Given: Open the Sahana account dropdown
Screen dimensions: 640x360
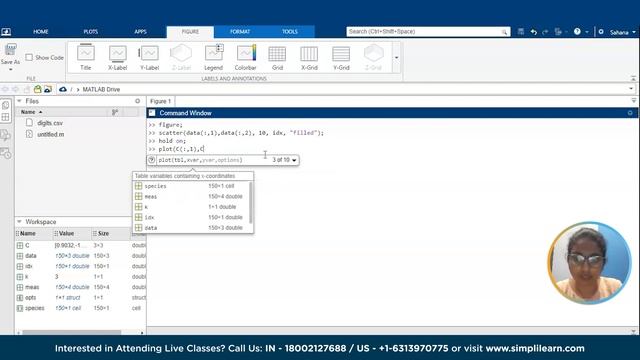Looking at the screenshot, I should coord(623,32).
